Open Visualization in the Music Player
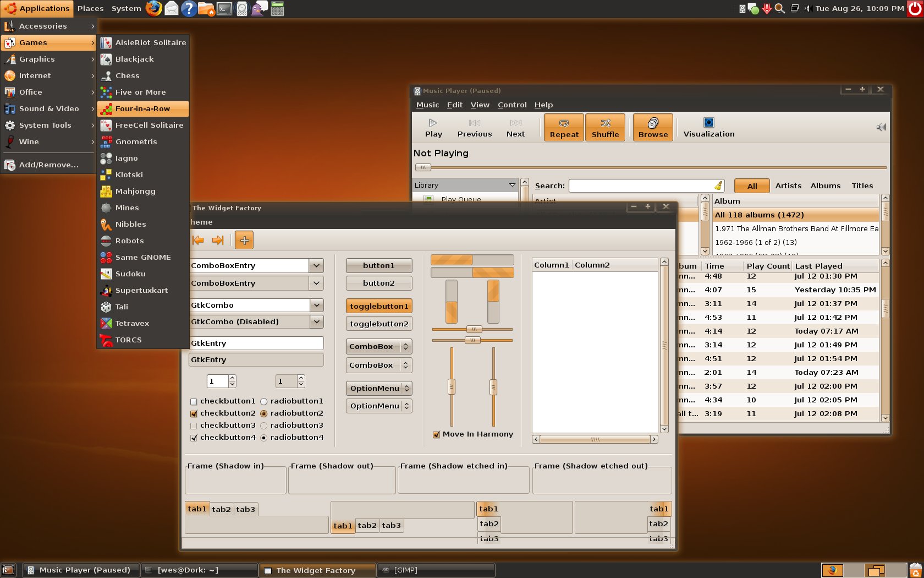This screenshot has width=924, height=578. point(709,128)
